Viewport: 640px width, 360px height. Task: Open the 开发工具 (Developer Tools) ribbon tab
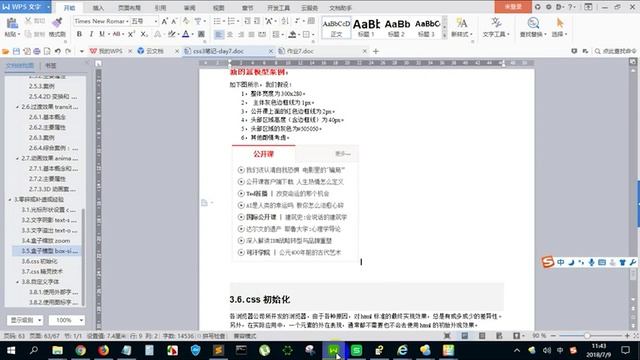tap(278, 8)
